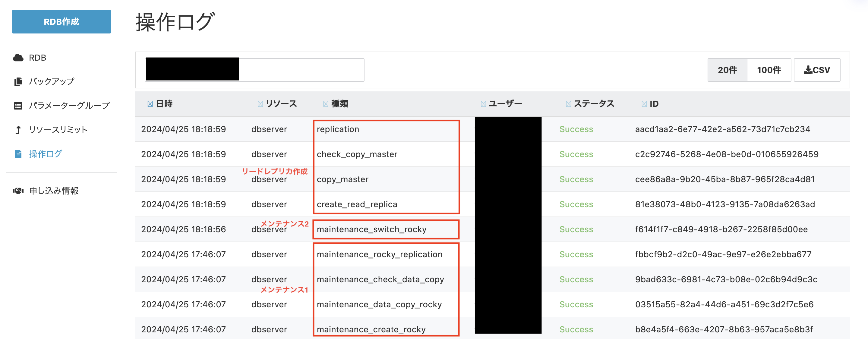Click the 操作ログ document icon
This screenshot has height=339, width=868.
(x=18, y=154)
